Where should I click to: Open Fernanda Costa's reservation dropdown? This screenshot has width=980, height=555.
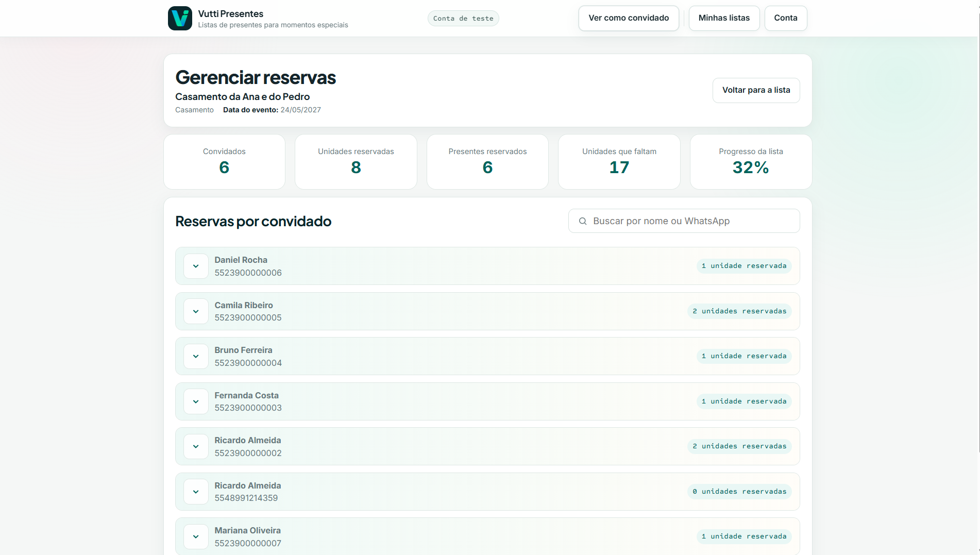pyautogui.click(x=196, y=401)
